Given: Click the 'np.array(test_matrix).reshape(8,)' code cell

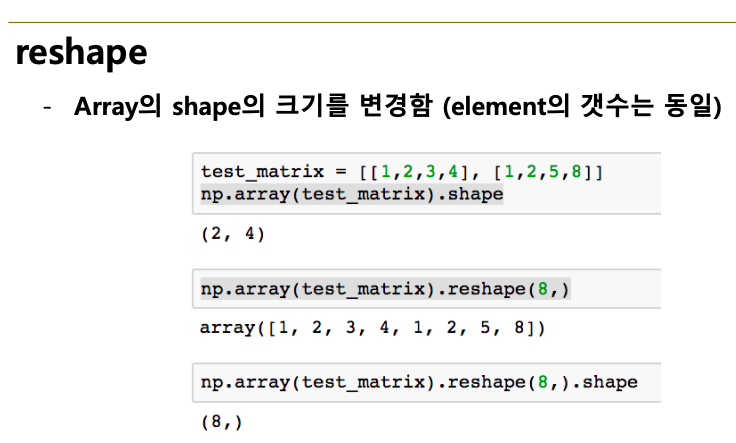Looking at the screenshot, I should pyautogui.click(x=427, y=289).
